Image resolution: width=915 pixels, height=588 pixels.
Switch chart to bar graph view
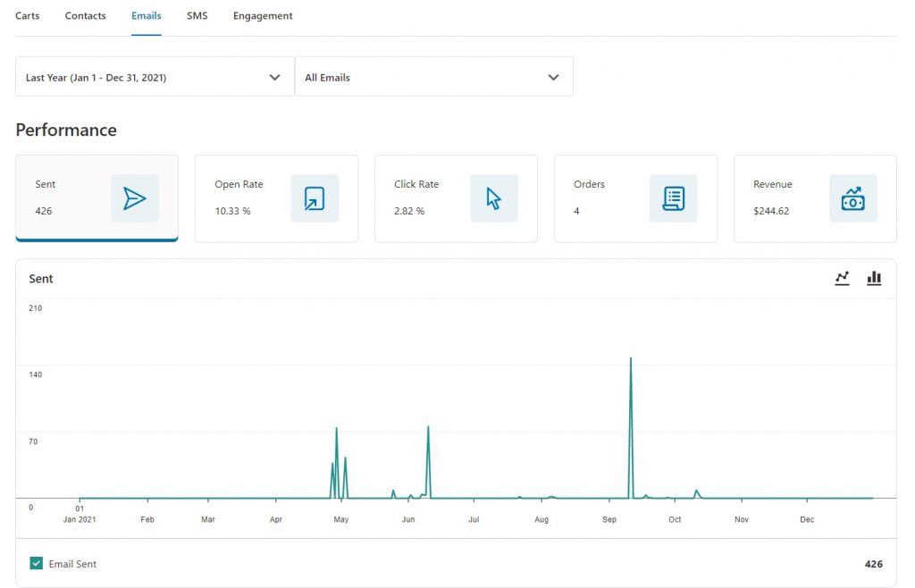874,278
